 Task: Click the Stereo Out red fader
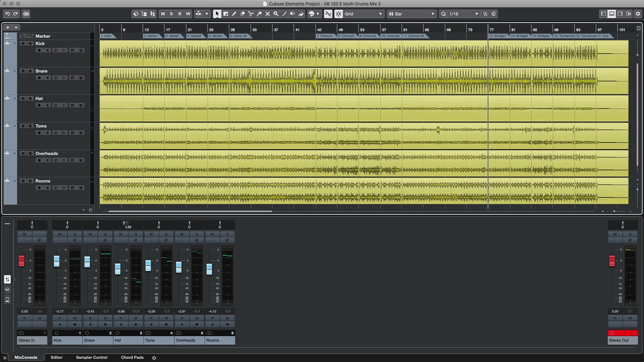[612, 261]
